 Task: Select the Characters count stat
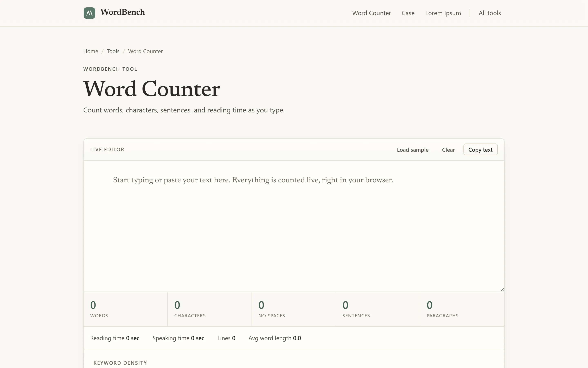point(210,309)
